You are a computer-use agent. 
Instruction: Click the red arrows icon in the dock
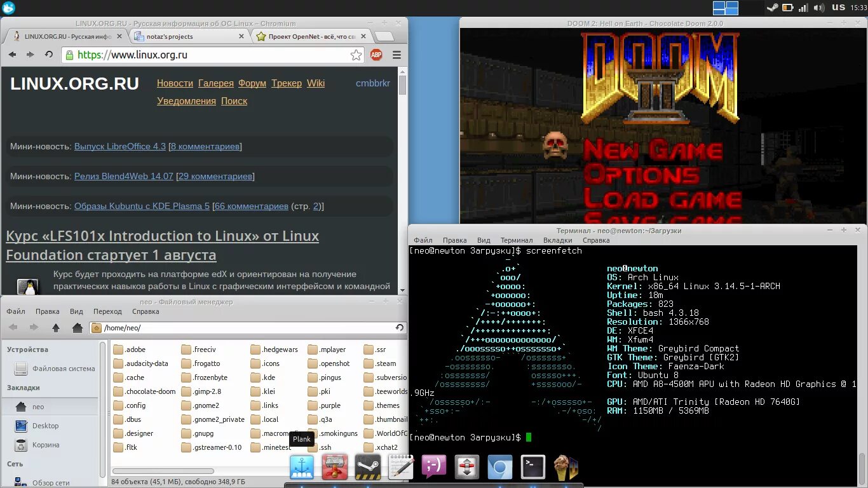(467, 468)
